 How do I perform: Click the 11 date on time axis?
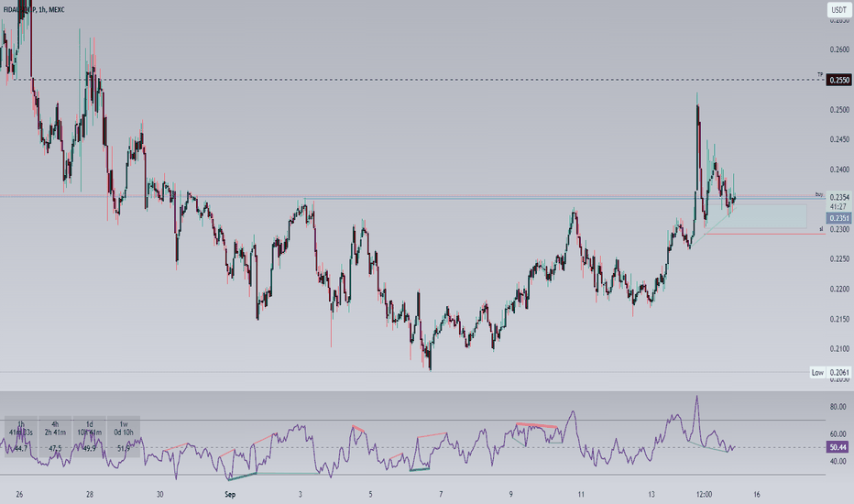pyautogui.click(x=581, y=495)
